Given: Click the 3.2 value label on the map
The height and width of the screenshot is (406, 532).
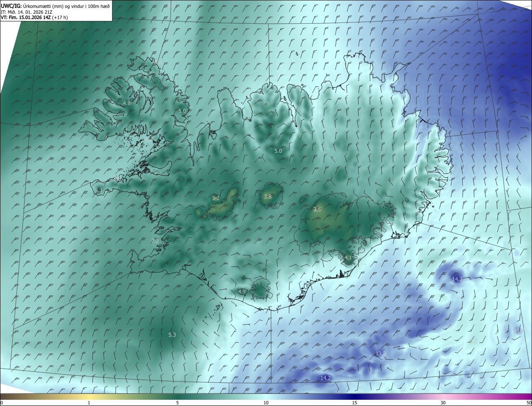Looking at the screenshot, I should pyautogui.click(x=216, y=198).
